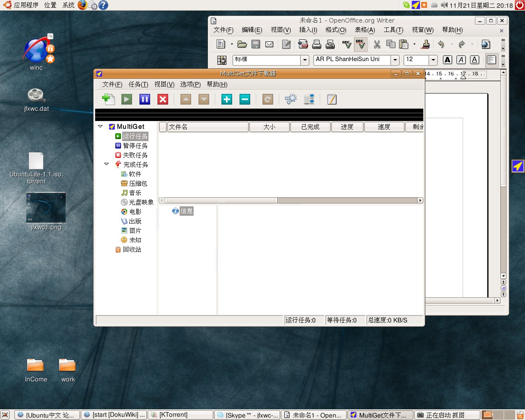Viewport: 525px width, 420px height.
Task: Select the jfxwc1.png desktop thumbnail
Action: pyautogui.click(x=46, y=208)
